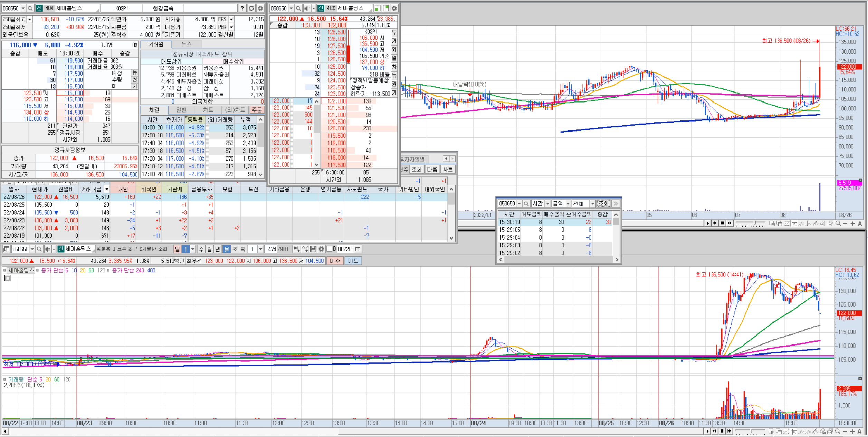The width and height of the screenshot is (868, 437).
Task: Play upper chart replay
Action: point(707,224)
